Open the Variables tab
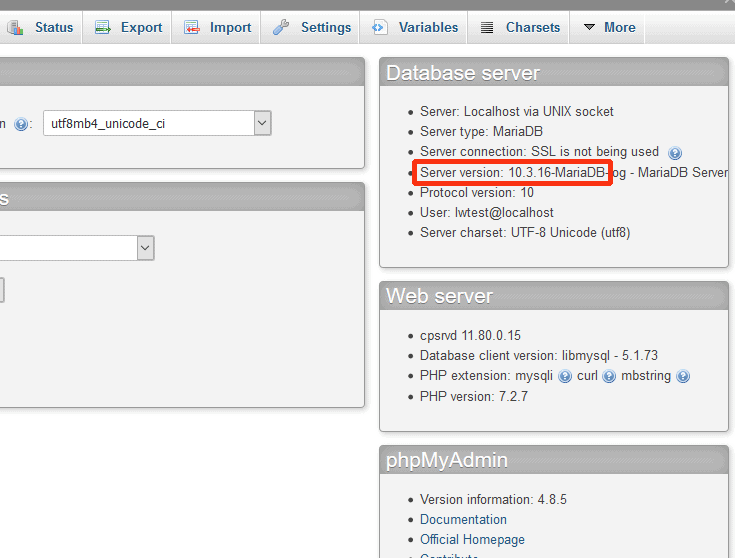Viewport: 735px width, 558px height. pyautogui.click(x=413, y=27)
